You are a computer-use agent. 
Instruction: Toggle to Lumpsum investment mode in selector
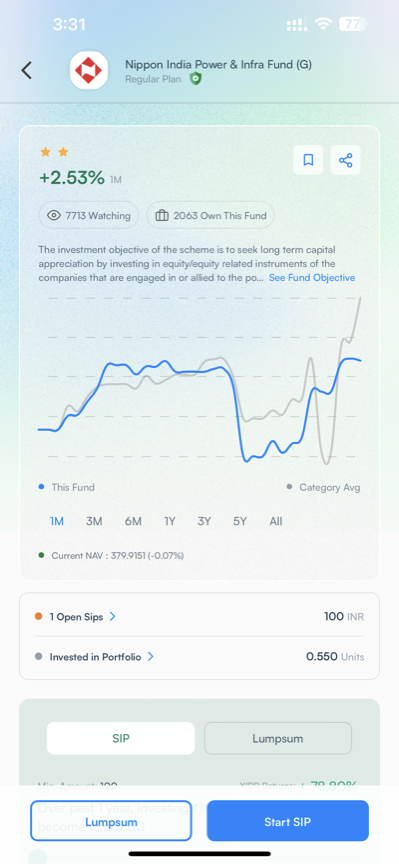[278, 738]
